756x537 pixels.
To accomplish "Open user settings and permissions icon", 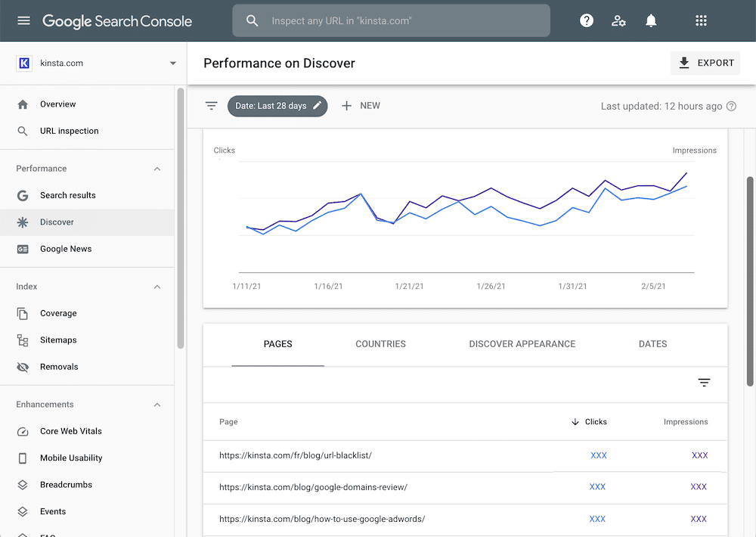I will (618, 20).
